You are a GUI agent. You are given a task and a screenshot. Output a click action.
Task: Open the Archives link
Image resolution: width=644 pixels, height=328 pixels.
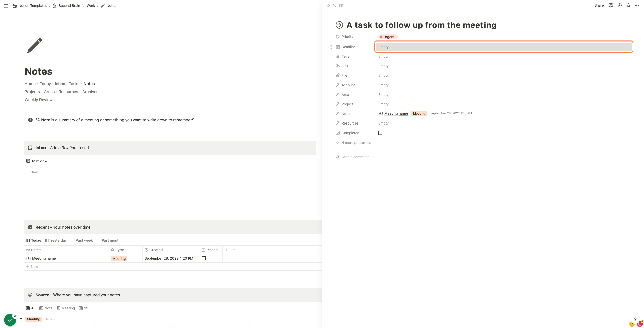click(90, 92)
